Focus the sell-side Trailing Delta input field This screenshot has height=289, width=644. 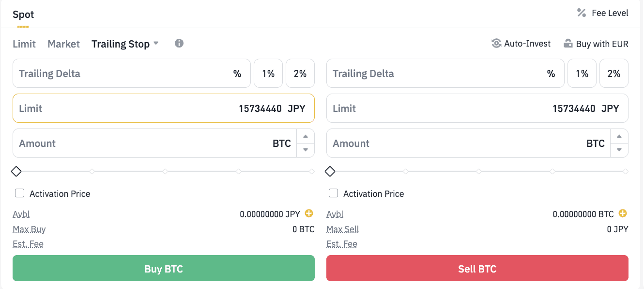click(x=436, y=74)
